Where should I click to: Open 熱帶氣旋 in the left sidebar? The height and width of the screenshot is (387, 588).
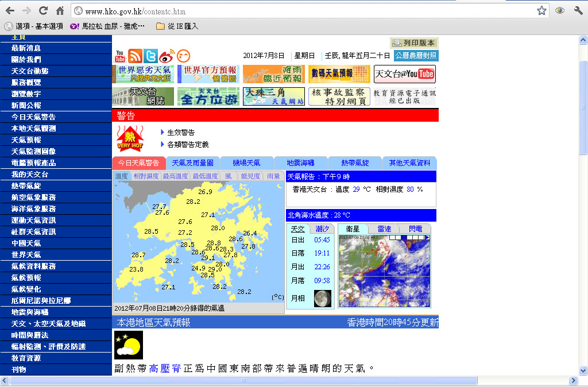pyautogui.click(x=26, y=186)
